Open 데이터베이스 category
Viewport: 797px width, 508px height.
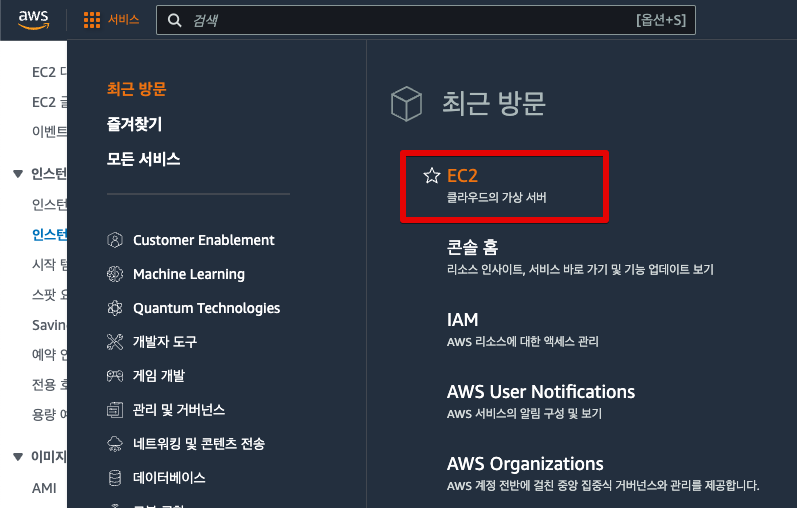coord(169,478)
